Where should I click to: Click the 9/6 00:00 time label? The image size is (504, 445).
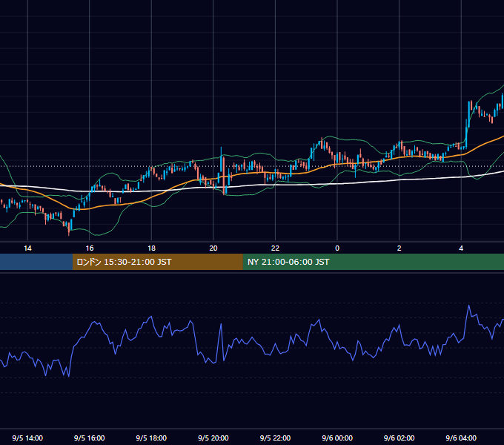point(337,438)
